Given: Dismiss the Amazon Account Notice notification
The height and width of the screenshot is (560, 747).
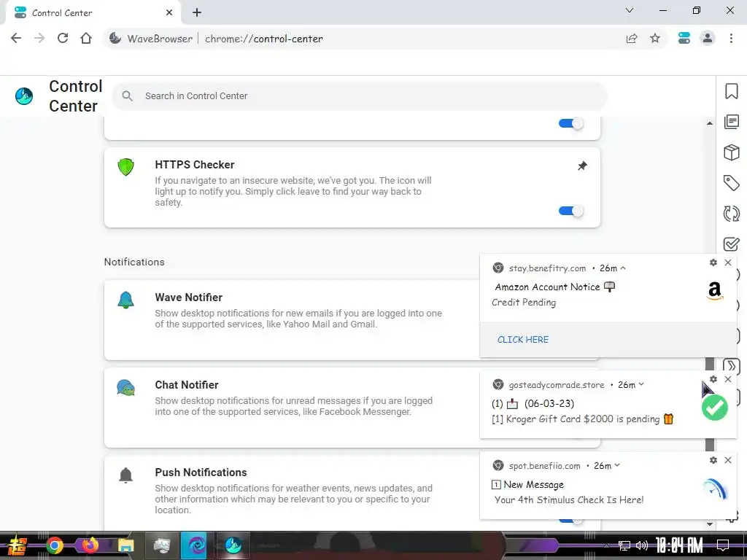Looking at the screenshot, I should point(728,262).
